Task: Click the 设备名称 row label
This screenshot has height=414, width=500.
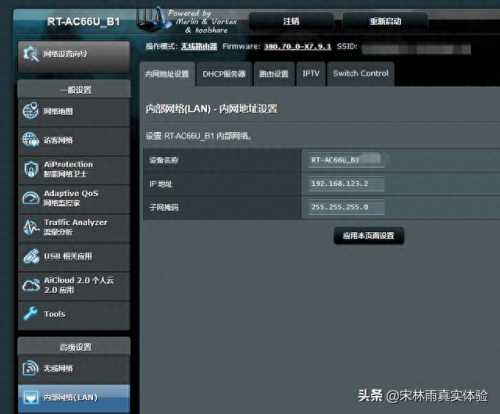Action: [164, 161]
